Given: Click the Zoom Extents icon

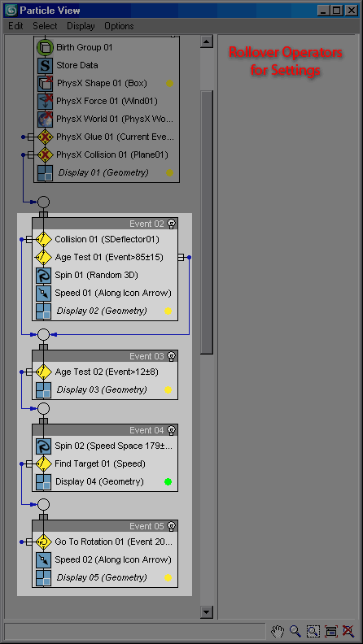Looking at the screenshot, I should (330, 630).
